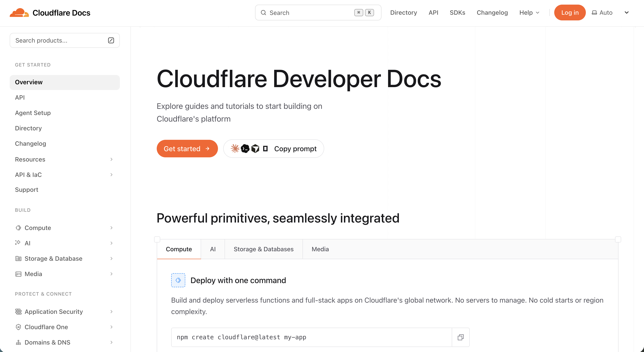Open SDKs in the top navigation
The width and height of the screenshot is (644, 352).
pyautogui.click(x=457, y=13)
